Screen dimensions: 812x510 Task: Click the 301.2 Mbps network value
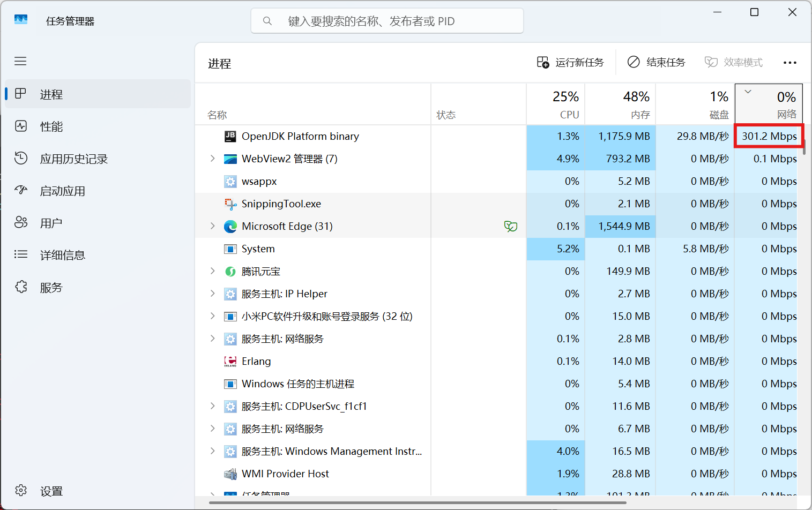coord(769,136)
